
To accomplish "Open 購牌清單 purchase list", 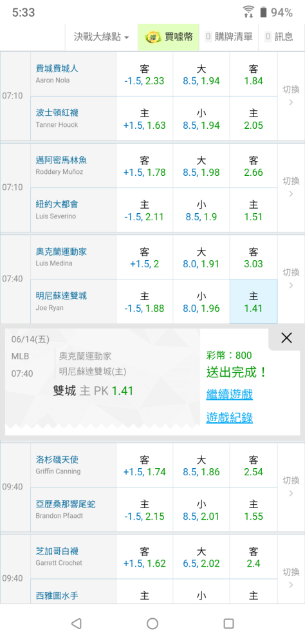I will tap(228, 37).
